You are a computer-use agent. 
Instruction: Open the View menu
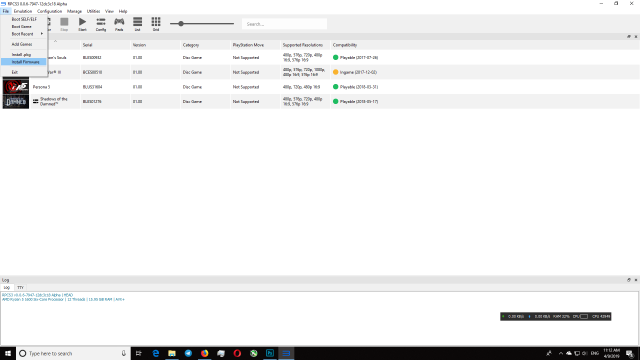[109, 11]
